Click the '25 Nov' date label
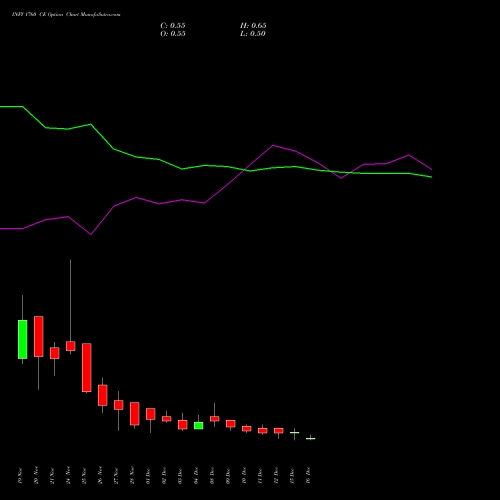The width and height of the screenshot is (500, 500). (x=84, y=475)
